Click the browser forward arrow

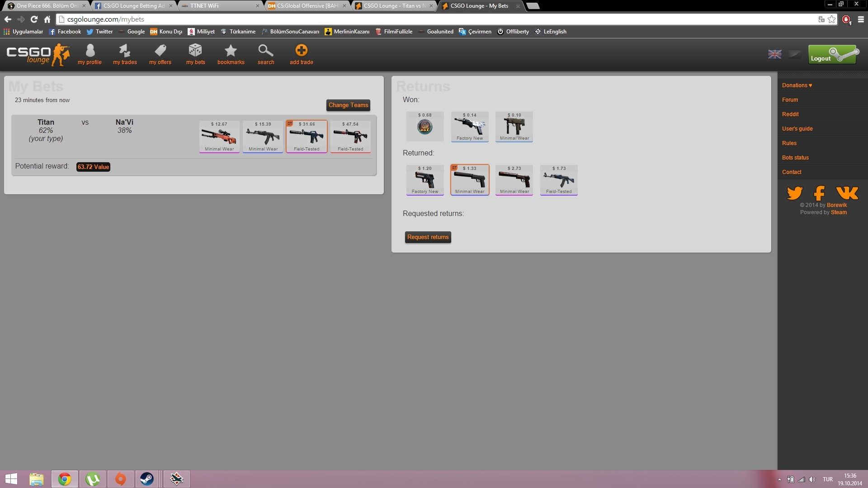(x=21, y=19)
